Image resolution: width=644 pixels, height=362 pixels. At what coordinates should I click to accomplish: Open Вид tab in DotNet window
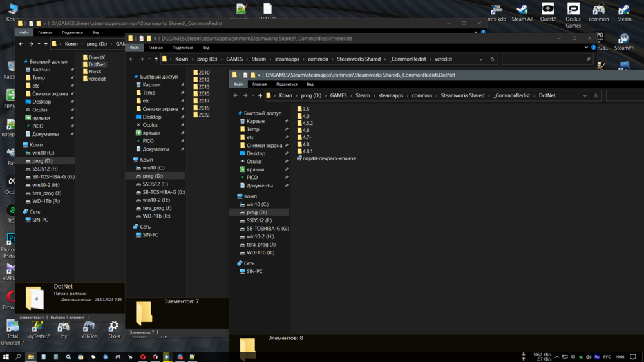click(310, 84)
